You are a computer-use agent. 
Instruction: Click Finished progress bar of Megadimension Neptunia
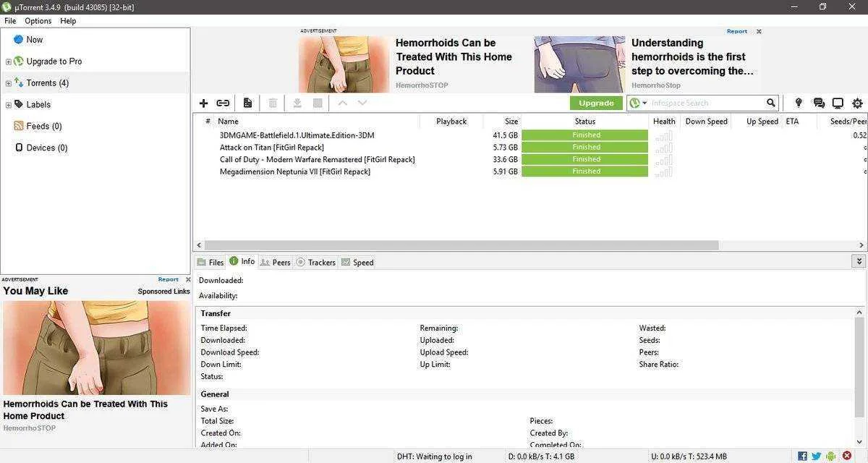(x=585, y=171)
